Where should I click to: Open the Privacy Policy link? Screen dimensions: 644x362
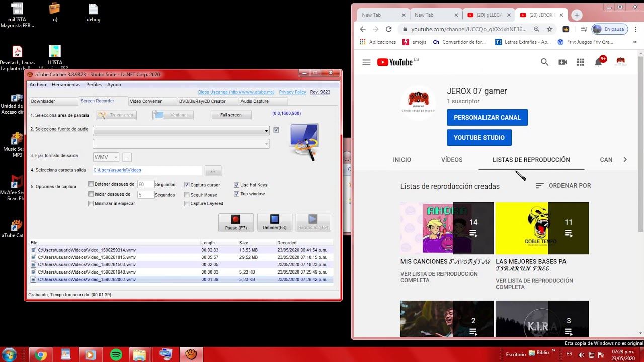click(292, 92)
